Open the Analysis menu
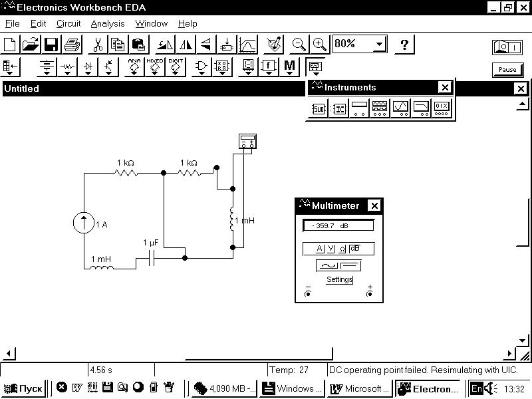Screen dimensions: 532x399 [x=108, y=24]
